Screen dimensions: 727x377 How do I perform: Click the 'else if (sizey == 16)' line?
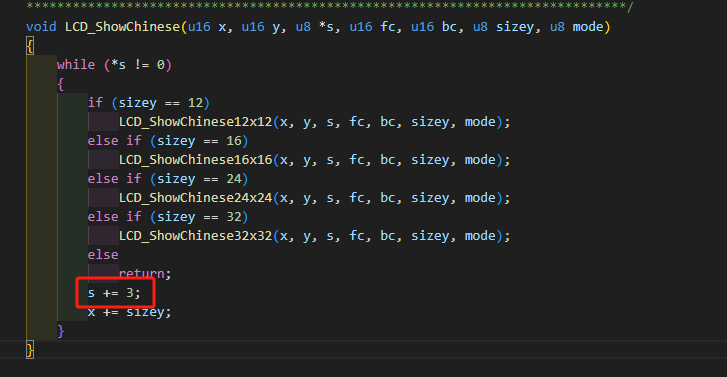coord(168,141)
